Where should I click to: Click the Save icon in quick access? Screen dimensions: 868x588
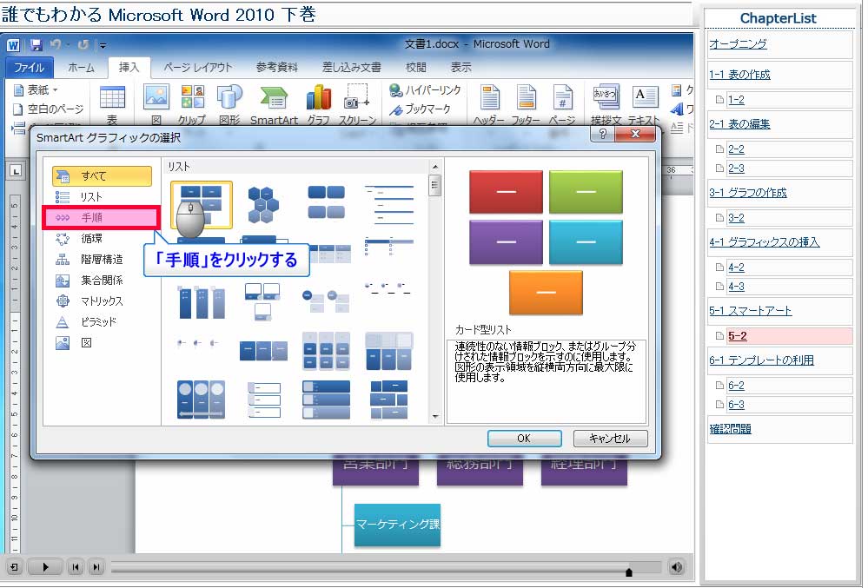[x=36, y=45]
